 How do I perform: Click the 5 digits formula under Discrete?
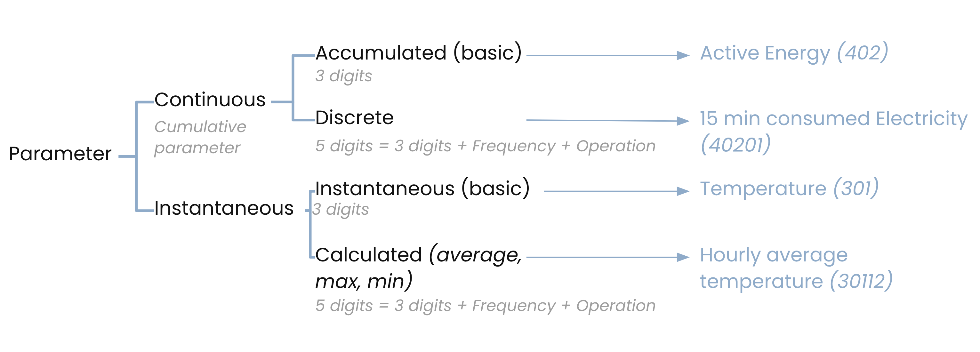point(485,146)
